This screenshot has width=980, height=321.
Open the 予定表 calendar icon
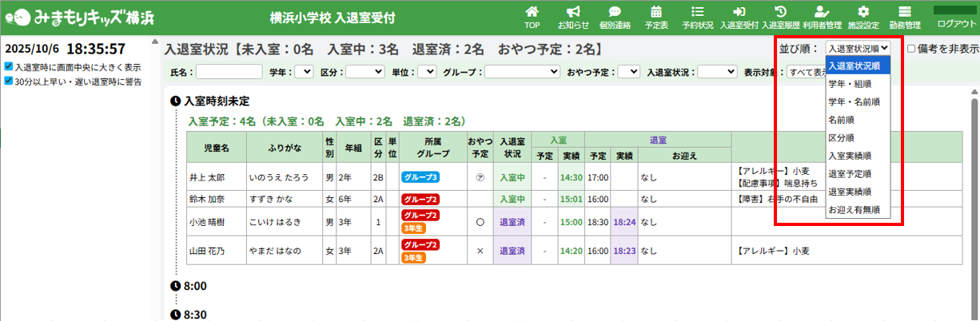(x=655, y=12)
